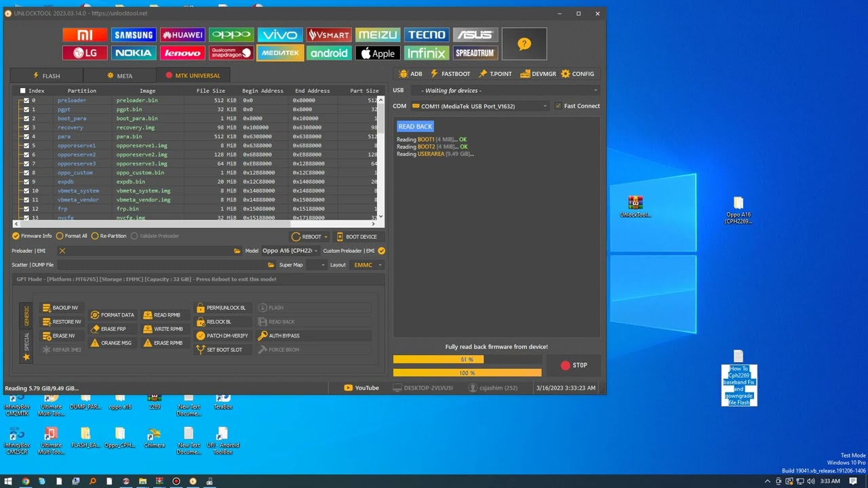Viewport: 868px width, 488px height.
Task: Open the CONFIG settings
Action: [577, 74]
